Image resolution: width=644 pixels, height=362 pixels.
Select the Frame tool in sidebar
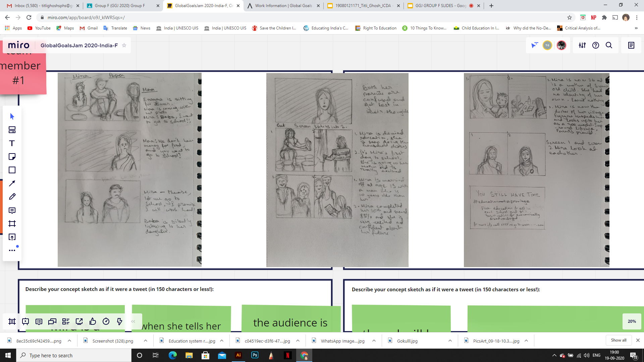[12, 224]
